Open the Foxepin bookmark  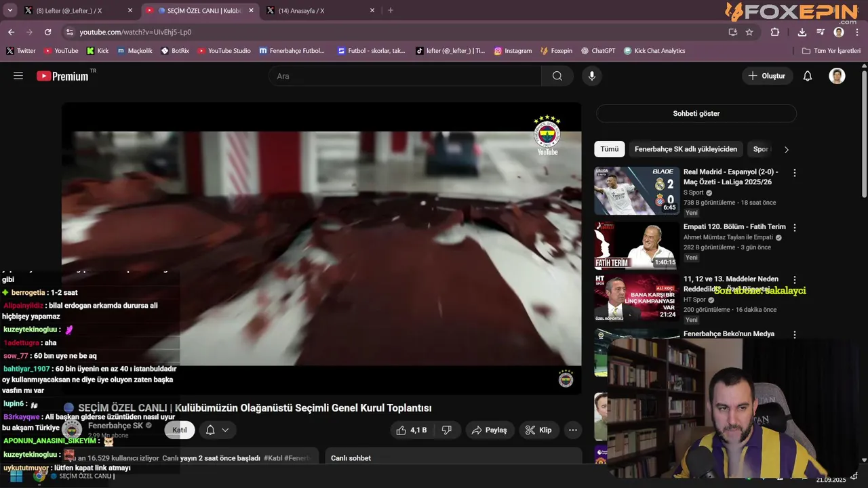pos(556,51)
